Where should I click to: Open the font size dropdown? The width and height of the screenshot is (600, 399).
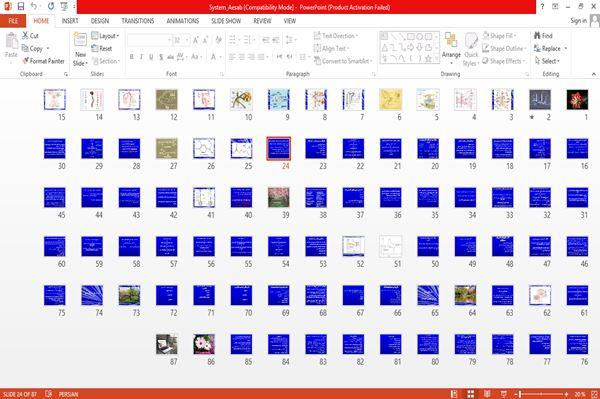(181, 40)
